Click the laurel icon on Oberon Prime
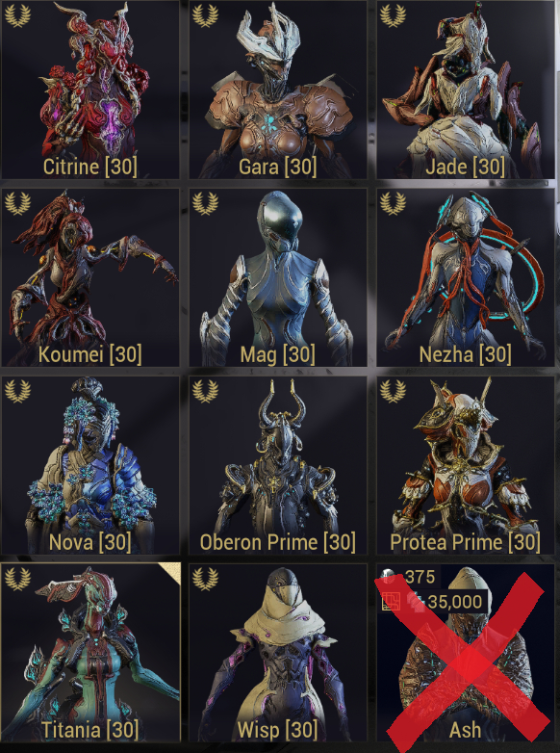560x753 pixels. click(205, 391)
